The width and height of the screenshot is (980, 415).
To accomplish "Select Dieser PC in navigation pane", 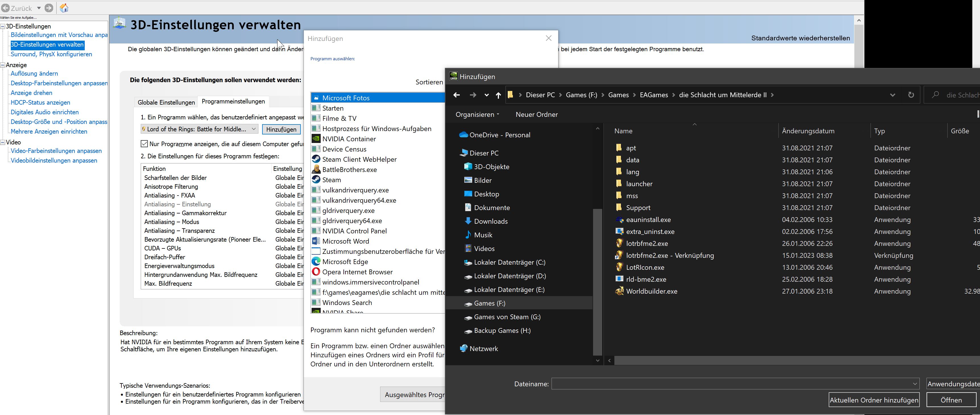I will [479, 153].
